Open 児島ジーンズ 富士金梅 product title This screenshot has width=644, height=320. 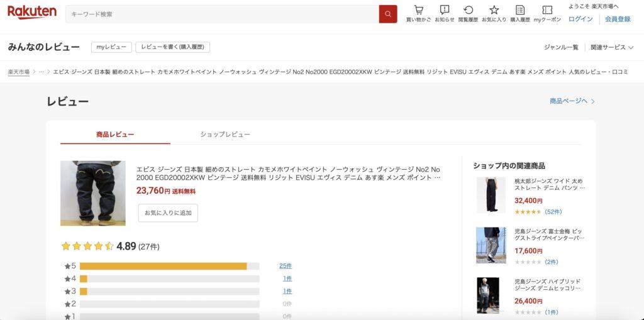click(x=549, y=234)
